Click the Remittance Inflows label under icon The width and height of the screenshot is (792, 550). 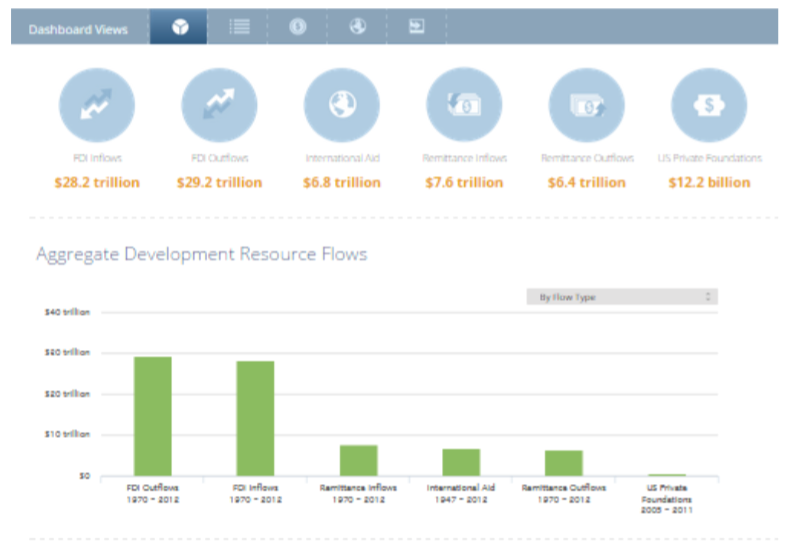pos(464,158)
